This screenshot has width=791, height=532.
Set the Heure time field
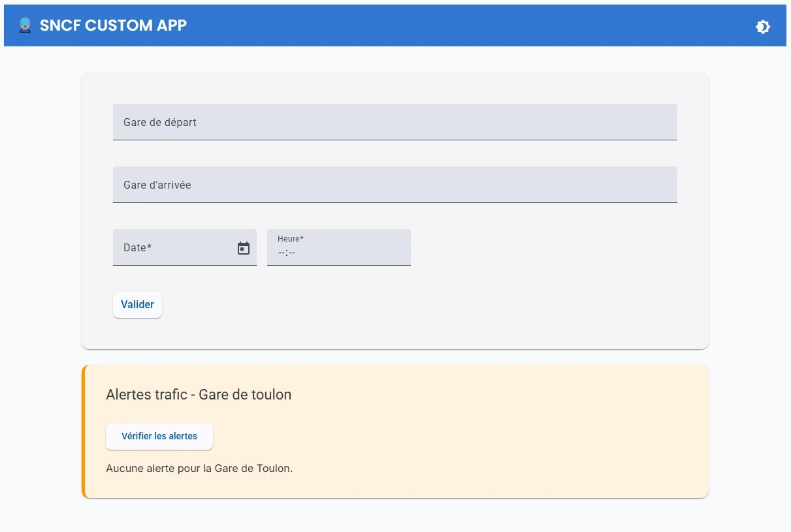(x=339, y=247)
